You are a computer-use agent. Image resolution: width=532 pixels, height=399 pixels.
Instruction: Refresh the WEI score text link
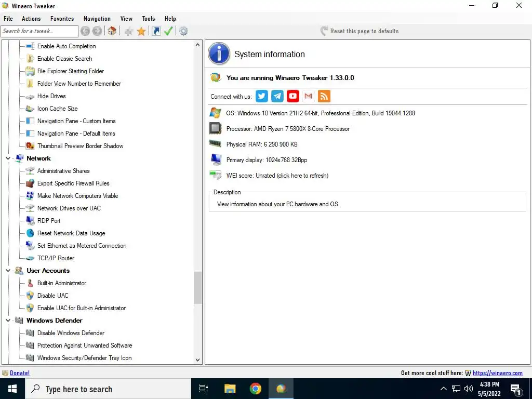pyautogui.click(x=277, y=176)
